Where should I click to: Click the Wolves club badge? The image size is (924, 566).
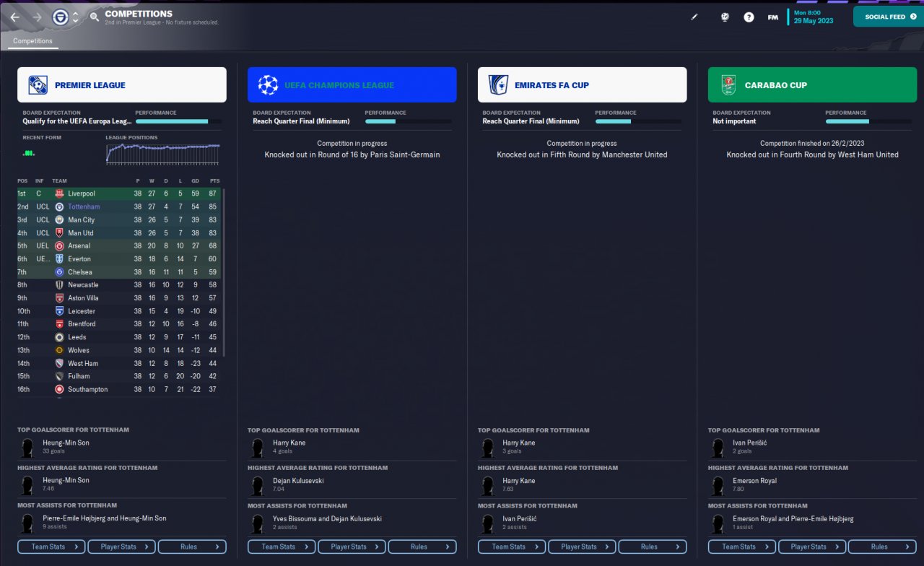59,350
